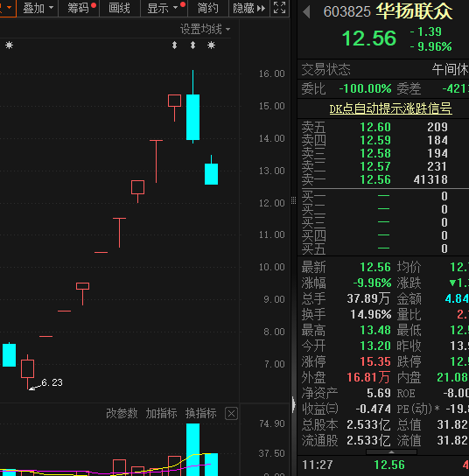Click the 最高 13.48 high price
This screenshot has height=476, width=469.
click(x=375, y=330)
